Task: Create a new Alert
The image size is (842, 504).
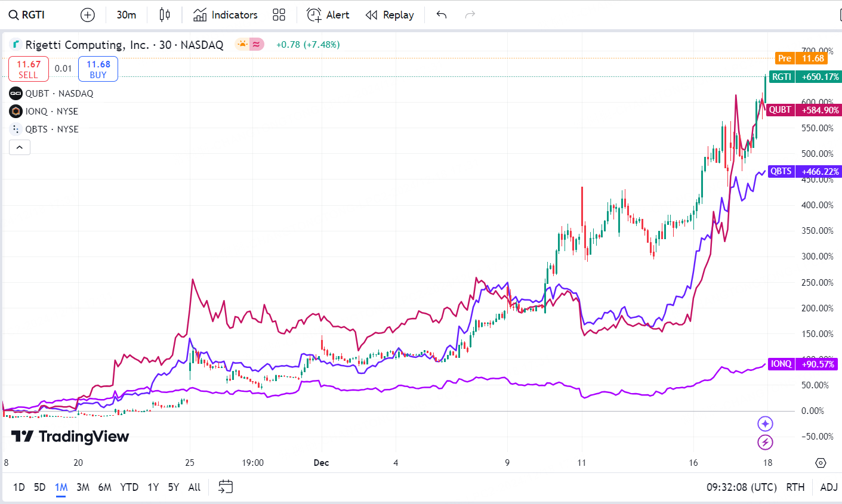Action: (x=328, y=15)
